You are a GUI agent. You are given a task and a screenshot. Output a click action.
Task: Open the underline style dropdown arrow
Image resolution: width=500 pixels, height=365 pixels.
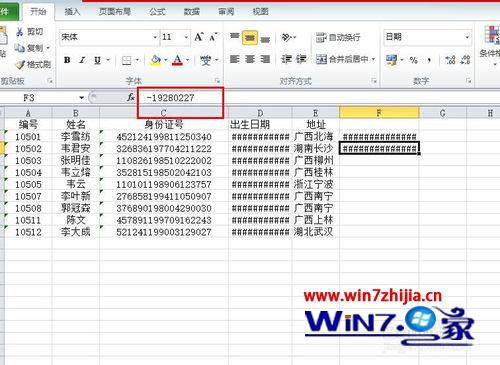(x=108, y=60)
